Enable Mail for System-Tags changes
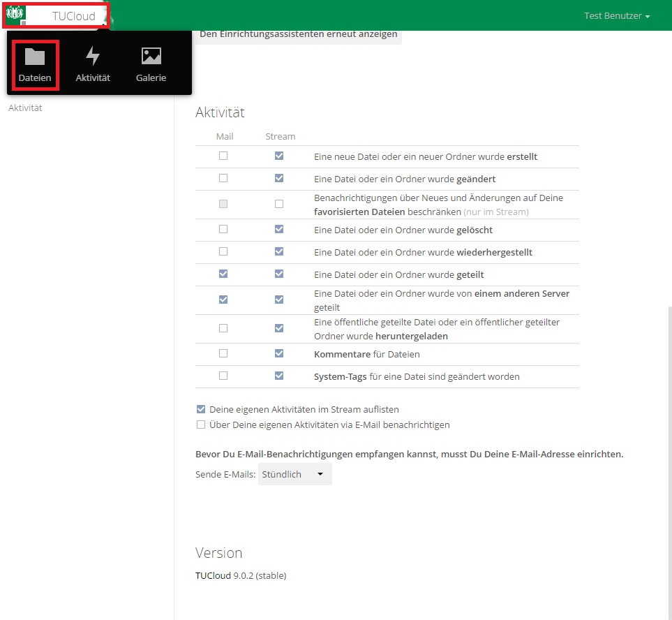The height and width of the screenshot is (620, 672). pos(223,376)
